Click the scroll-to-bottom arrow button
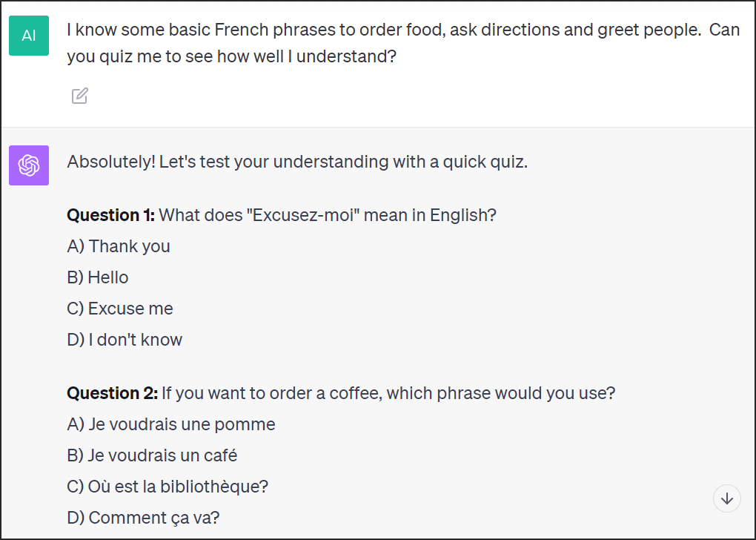 point(726,498)
